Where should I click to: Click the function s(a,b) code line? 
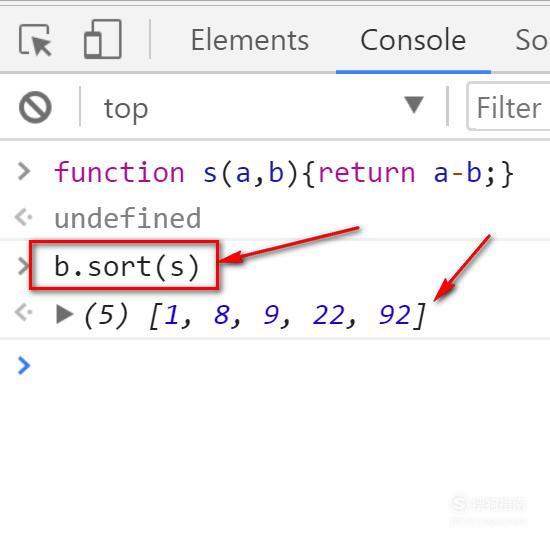(x=284, y=173)
